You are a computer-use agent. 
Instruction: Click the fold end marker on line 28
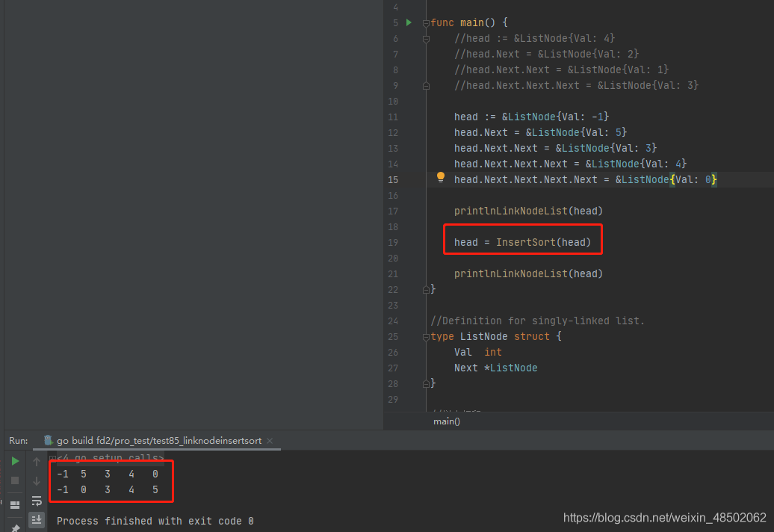pyautogui.click(x=426, y=384)
